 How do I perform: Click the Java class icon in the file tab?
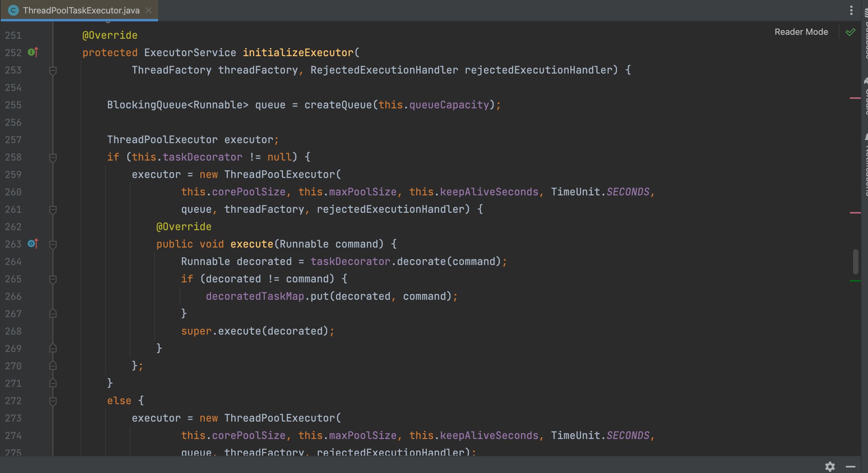pos(13,10)
